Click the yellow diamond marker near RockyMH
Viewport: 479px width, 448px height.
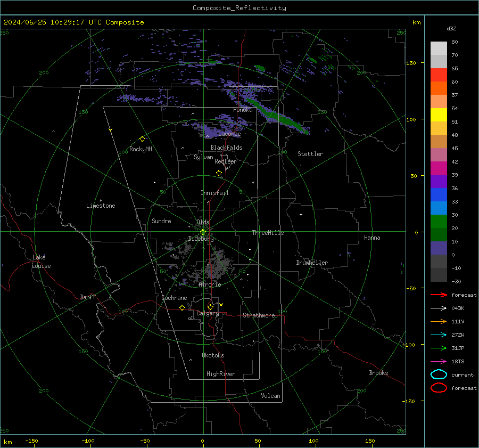point(142,139)
